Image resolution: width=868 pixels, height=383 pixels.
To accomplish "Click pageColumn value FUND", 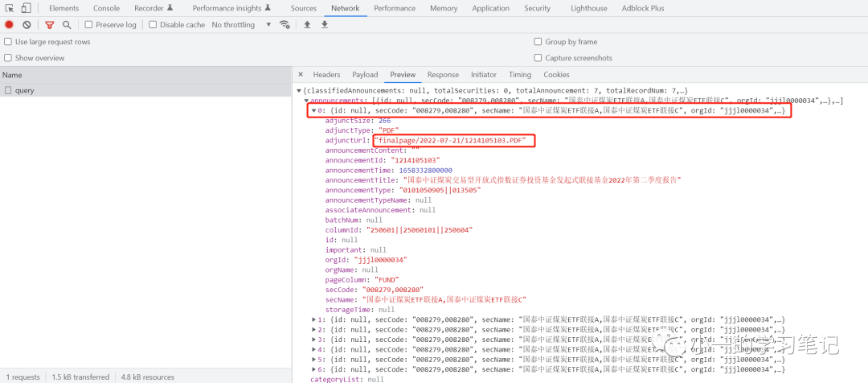I will (x=387, y=279).
